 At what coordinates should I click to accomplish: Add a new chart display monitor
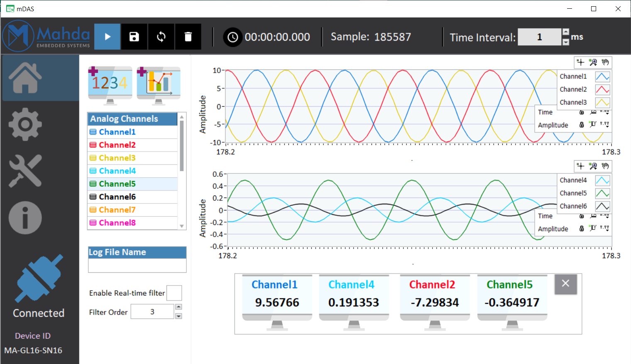[159, 85]
